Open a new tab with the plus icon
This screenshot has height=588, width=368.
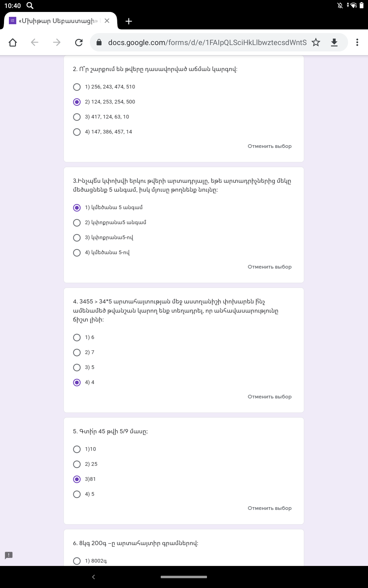click(129, 21)
